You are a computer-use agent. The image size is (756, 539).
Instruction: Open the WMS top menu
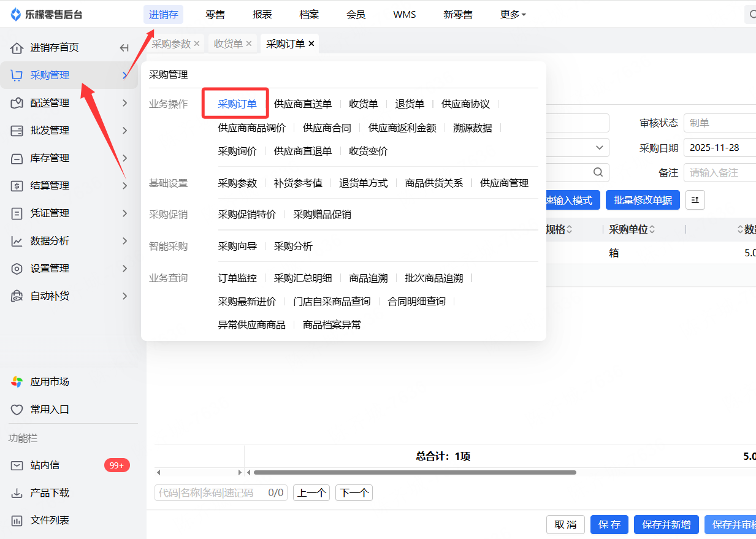tap(405, 14)
